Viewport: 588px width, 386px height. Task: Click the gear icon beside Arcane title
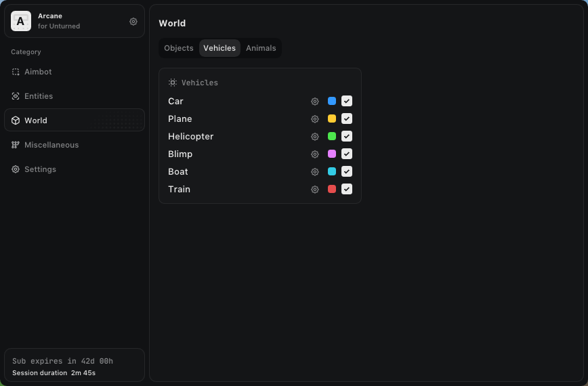(133, 22)
